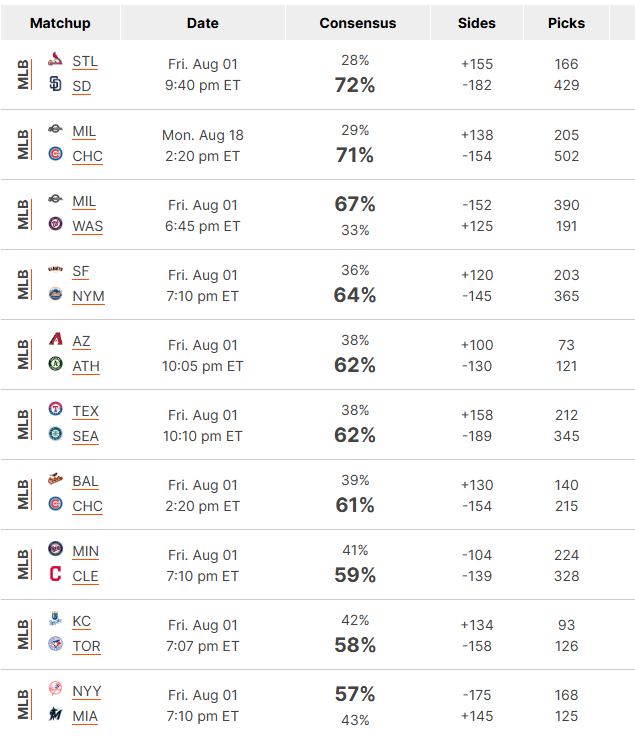
Task: Sort by the Picks column header
Action: [x=566, y=23]
